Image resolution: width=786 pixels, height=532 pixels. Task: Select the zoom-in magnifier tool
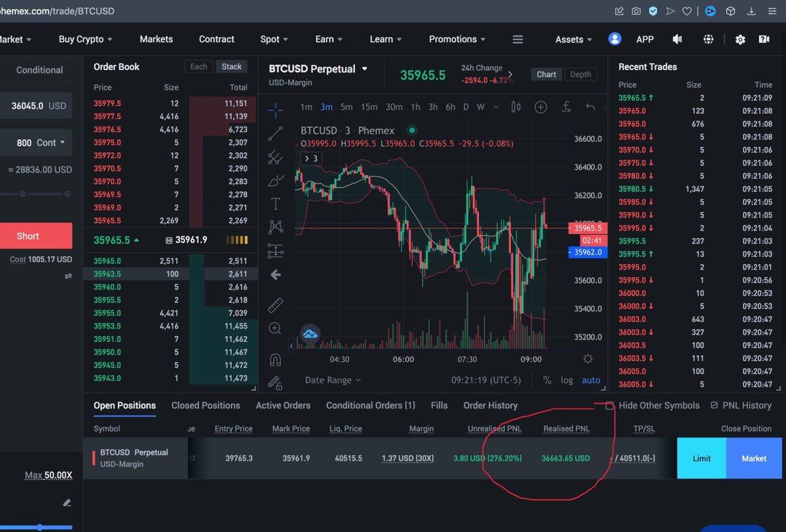276,329
